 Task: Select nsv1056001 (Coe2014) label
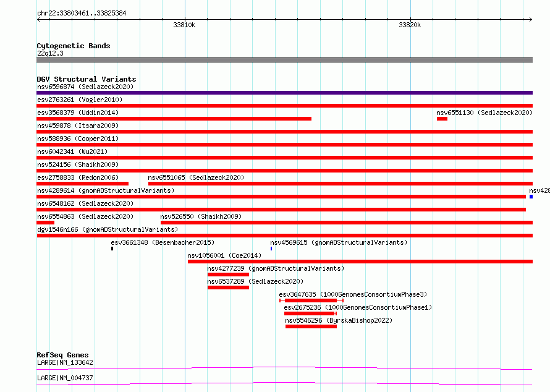coord(224,255)
